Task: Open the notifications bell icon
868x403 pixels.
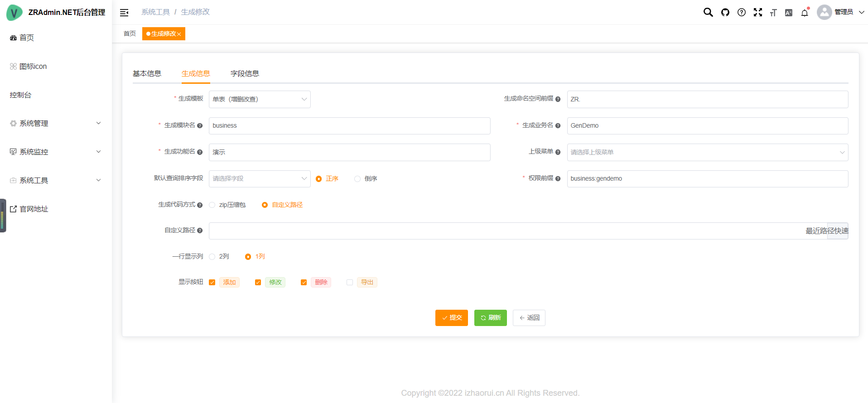Action: coord(805,13)
